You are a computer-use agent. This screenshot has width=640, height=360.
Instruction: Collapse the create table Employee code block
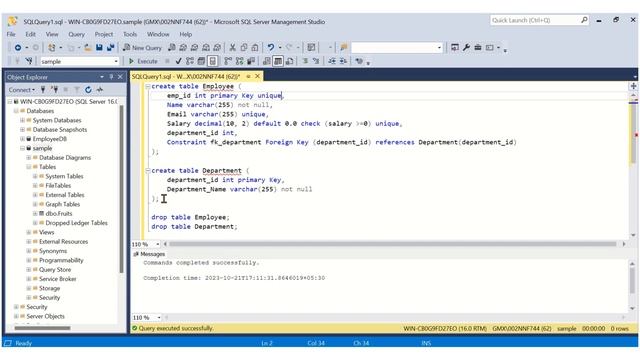pos(148,87)
